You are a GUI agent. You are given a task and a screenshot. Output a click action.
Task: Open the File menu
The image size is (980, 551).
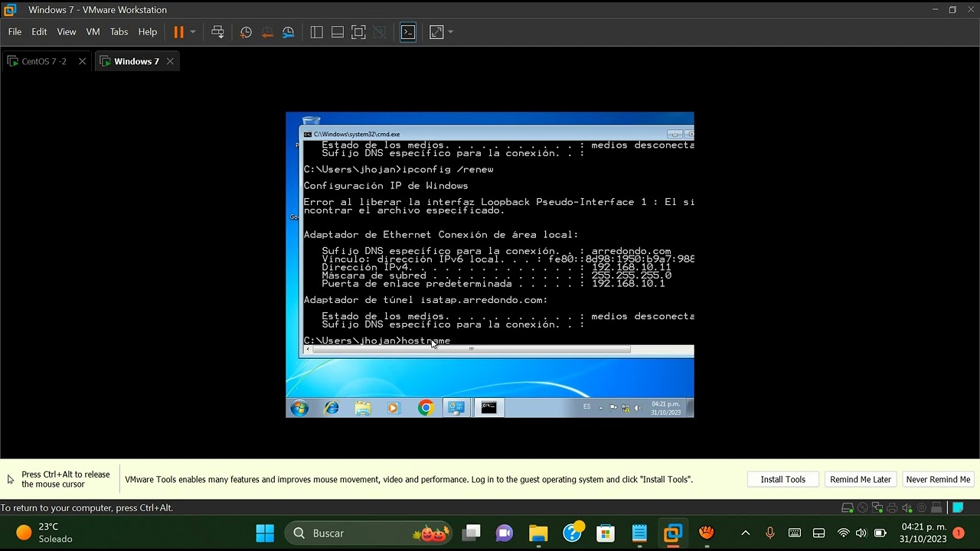(15, 32)
